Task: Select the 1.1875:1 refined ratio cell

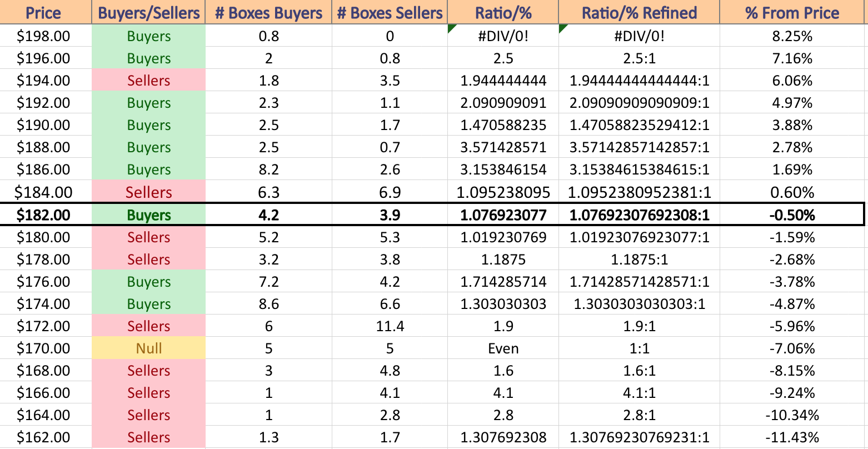Action: tap(639, 260)
